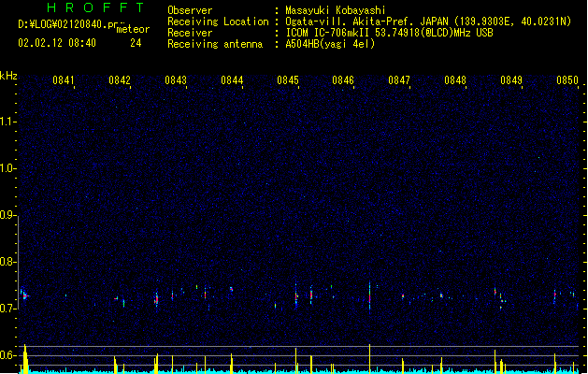
Task: Click the 0846 time axis marker
Action: [343, 80]
